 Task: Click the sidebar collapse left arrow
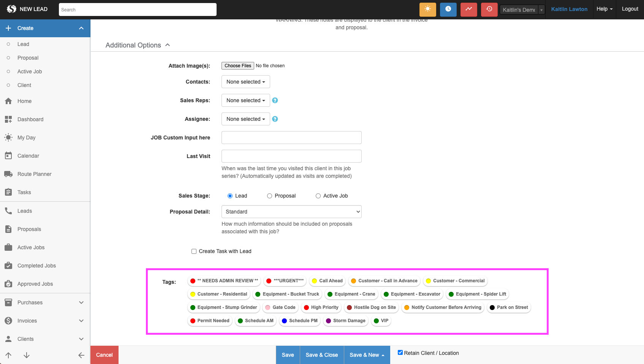81,355
